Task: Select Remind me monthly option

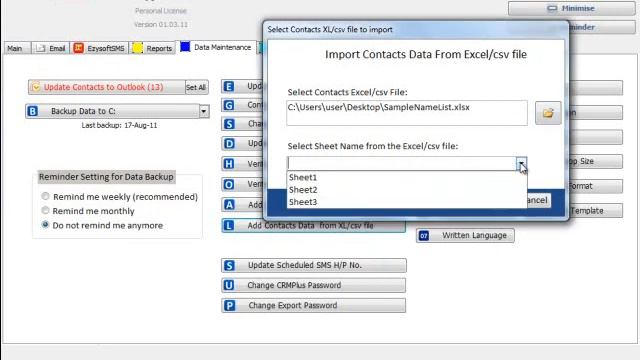Action: [x=45, y=211]
